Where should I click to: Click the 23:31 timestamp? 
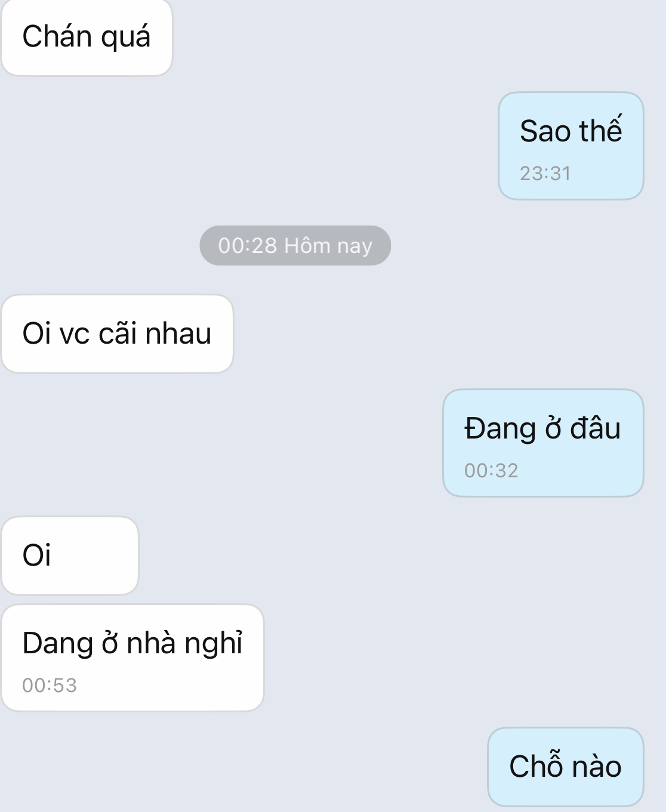click(x=545, y=174)
